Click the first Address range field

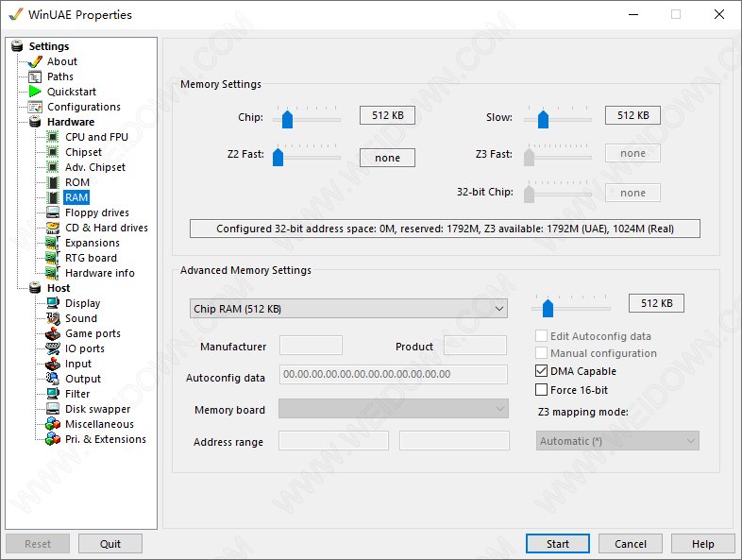click(x=333, y=440)
